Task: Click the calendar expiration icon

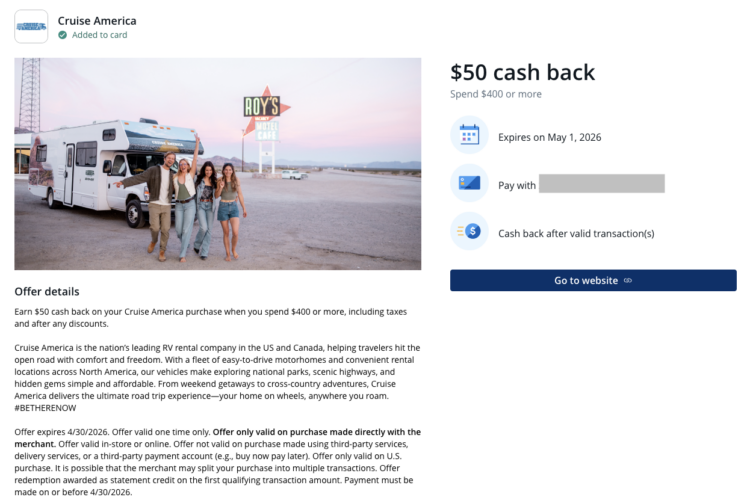Action: (x=469, y=136)
